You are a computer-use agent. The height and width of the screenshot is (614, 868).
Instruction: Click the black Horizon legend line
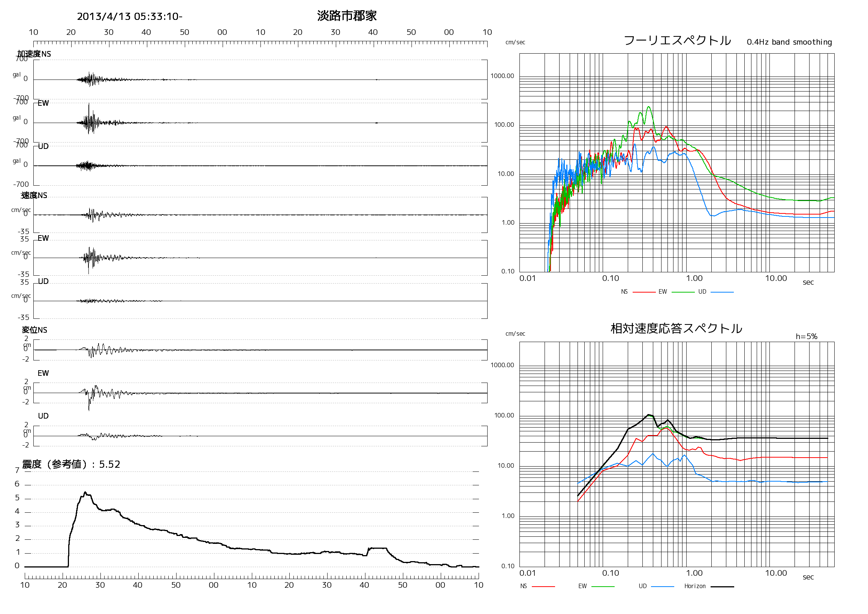[x=722, y=587]
